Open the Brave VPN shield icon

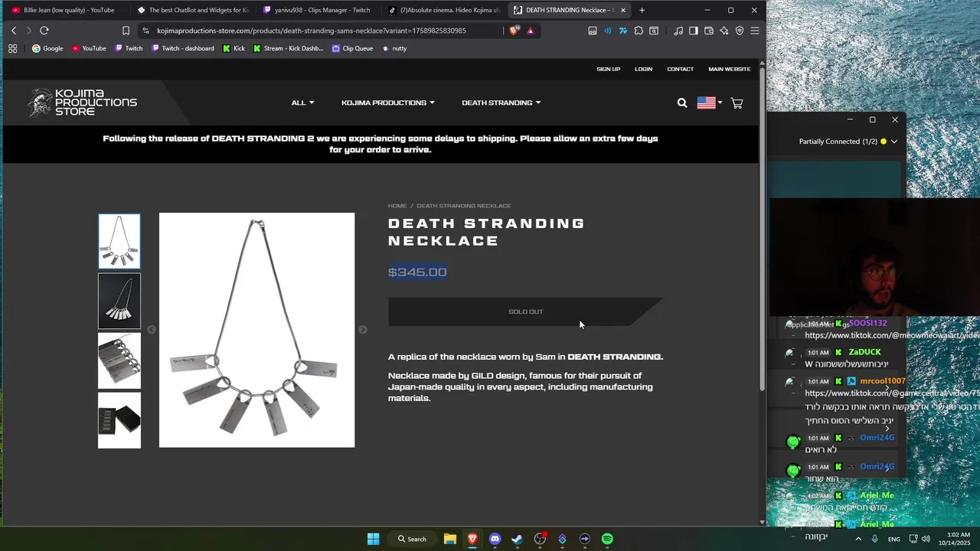740,31
